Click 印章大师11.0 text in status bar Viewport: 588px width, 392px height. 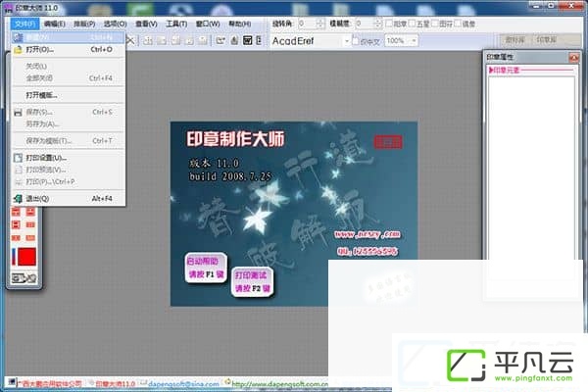point(115,384)
